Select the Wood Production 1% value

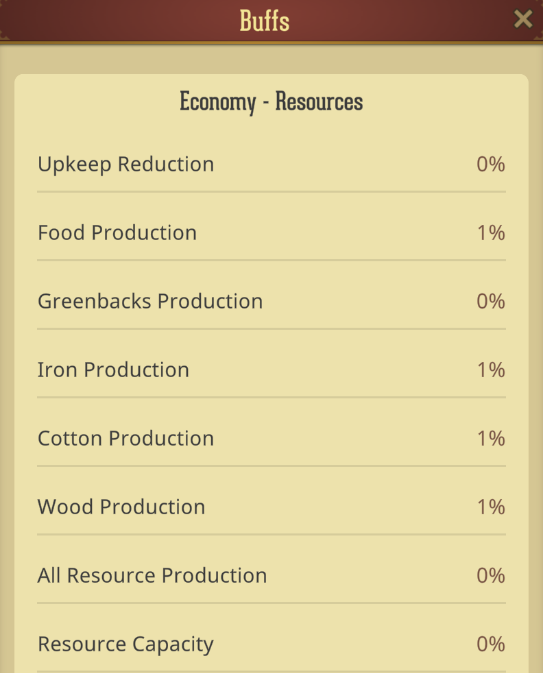pyautogui.click(x=491, y=507)
